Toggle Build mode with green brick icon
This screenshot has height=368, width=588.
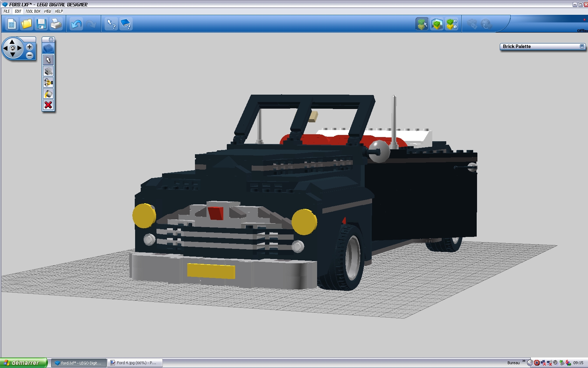[x=422, y=24]
